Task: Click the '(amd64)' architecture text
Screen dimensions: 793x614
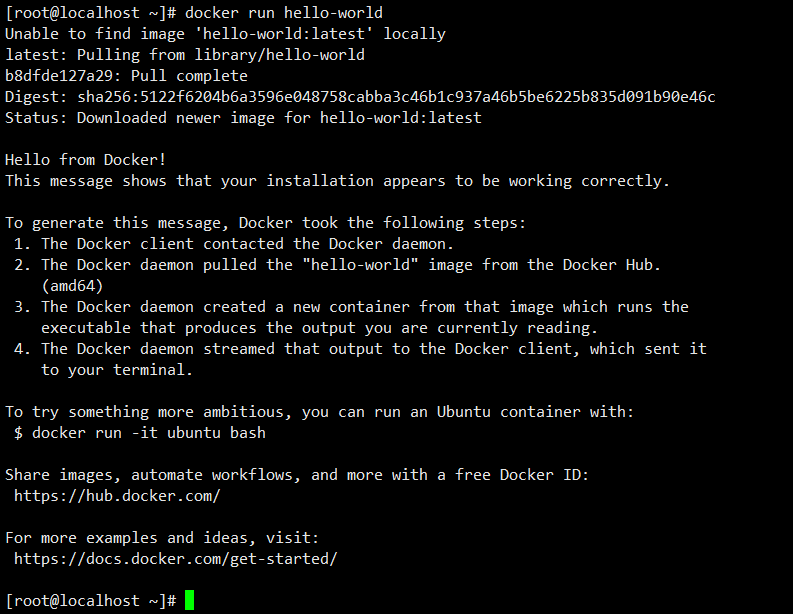Action: pos(72,286)
